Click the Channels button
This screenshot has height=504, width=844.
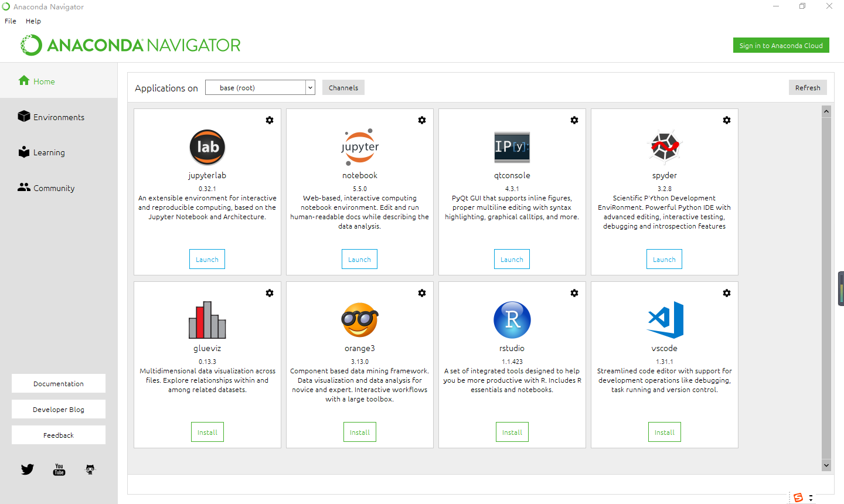click(x=343, y=87)
